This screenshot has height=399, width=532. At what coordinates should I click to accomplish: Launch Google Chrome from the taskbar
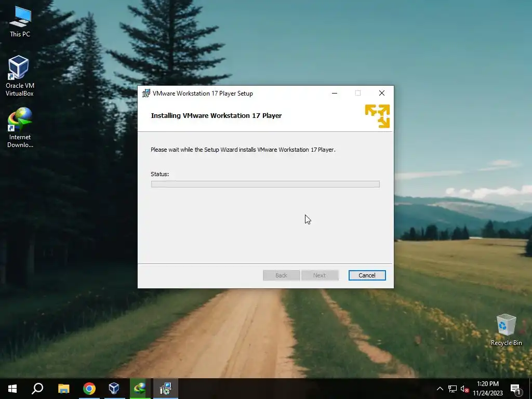point(89,389)
